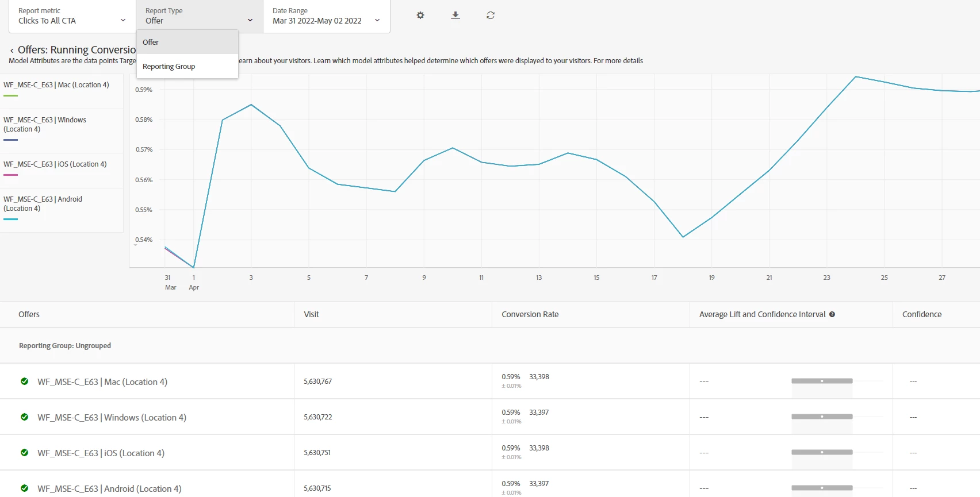Toggle Android (Location 4) legend series
The width and height of the screenshot is (980, 497).
pos(61,210)
